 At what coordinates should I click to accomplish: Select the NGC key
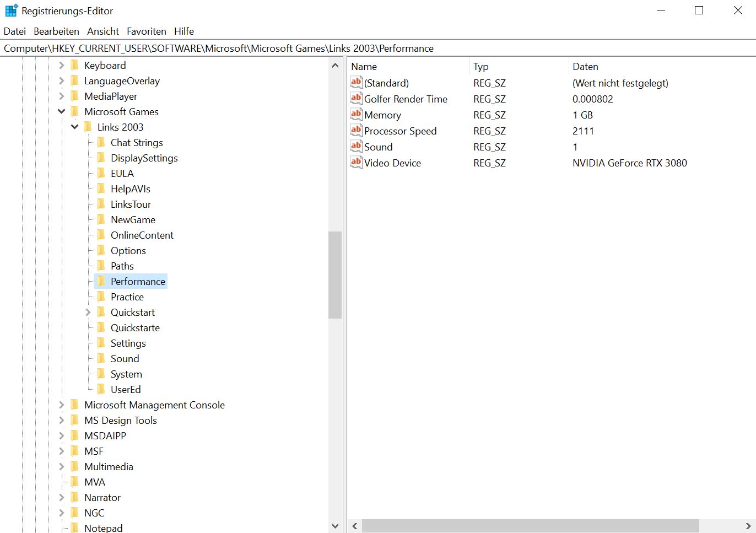coord(94,513)
